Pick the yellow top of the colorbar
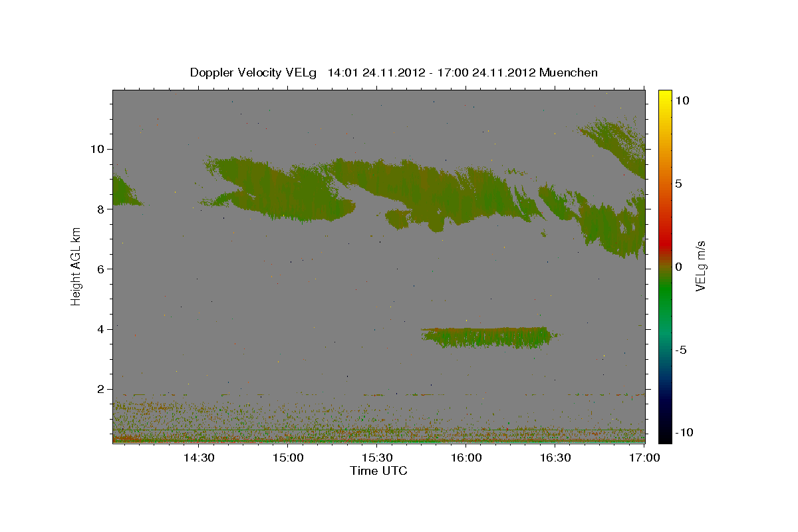This screenshot has height=532, width=798. tap(664, 96)
